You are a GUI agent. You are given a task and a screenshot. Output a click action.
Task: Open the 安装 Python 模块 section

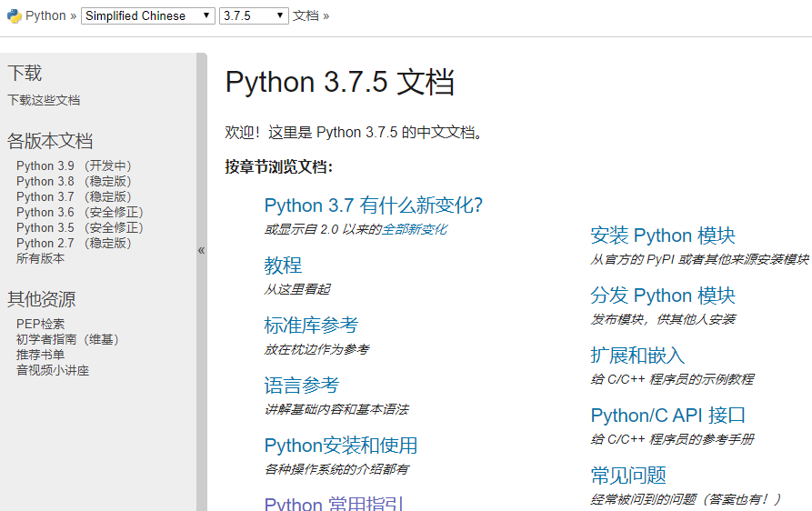click(663, 235)
